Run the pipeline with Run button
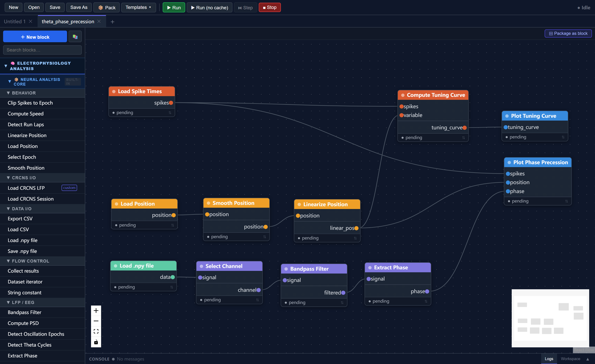Screen dimensions: 595x364 tap(174, 8)
